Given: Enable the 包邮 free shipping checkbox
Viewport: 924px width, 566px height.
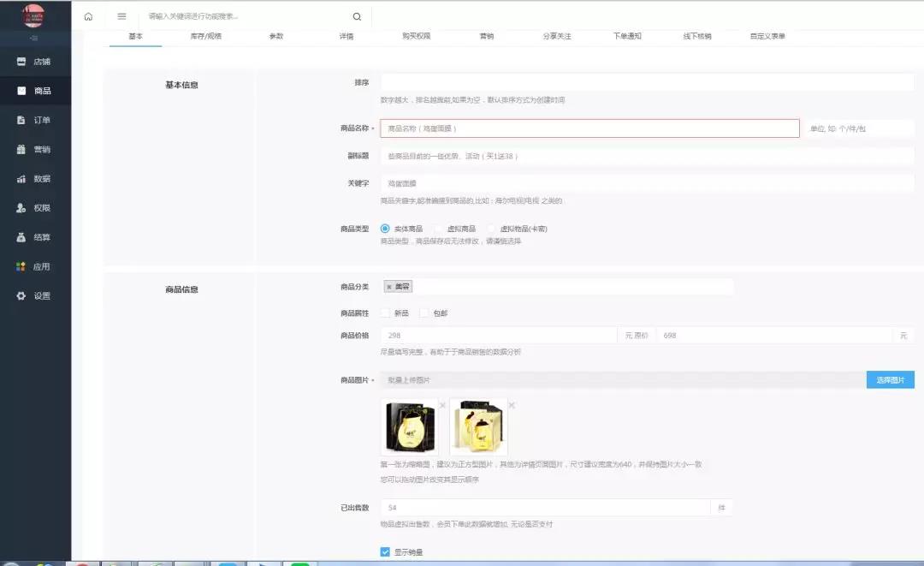Looking at the screenshot, I should click(424, 313).
